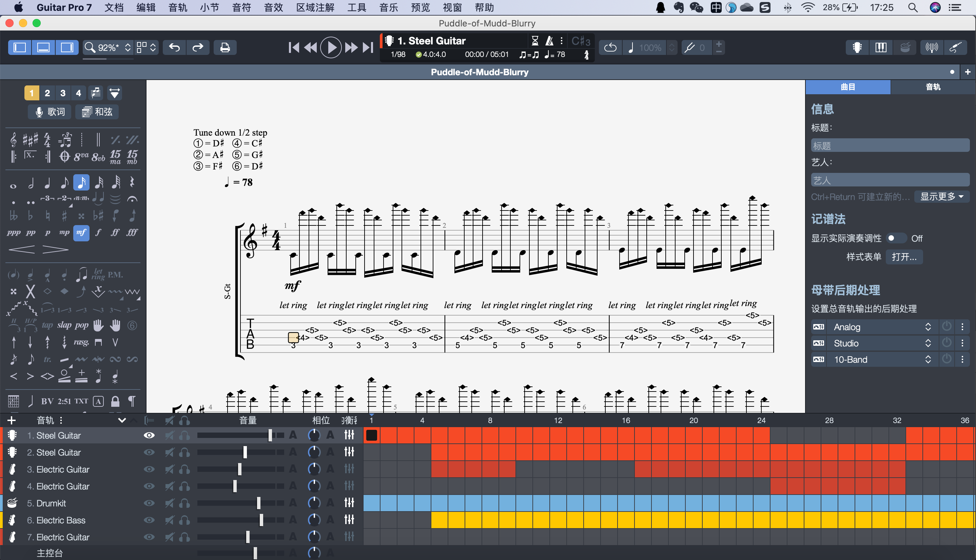Viewport: 976px width, 560px height.
Task: Apply the slap effect
Action: (64, 325)
